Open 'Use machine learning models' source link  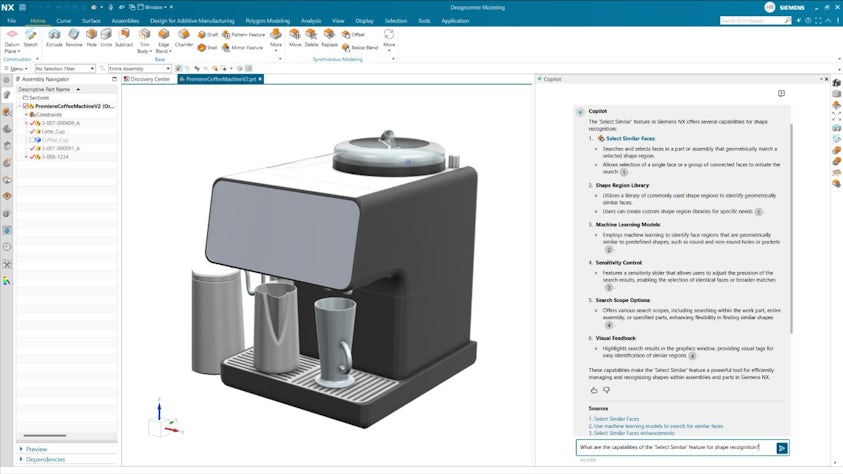tap(655, 426)
